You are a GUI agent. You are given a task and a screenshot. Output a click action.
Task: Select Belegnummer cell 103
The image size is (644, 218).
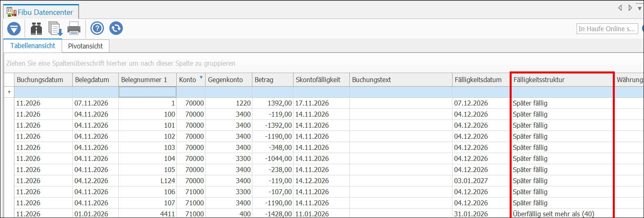[x=148, y=147]
